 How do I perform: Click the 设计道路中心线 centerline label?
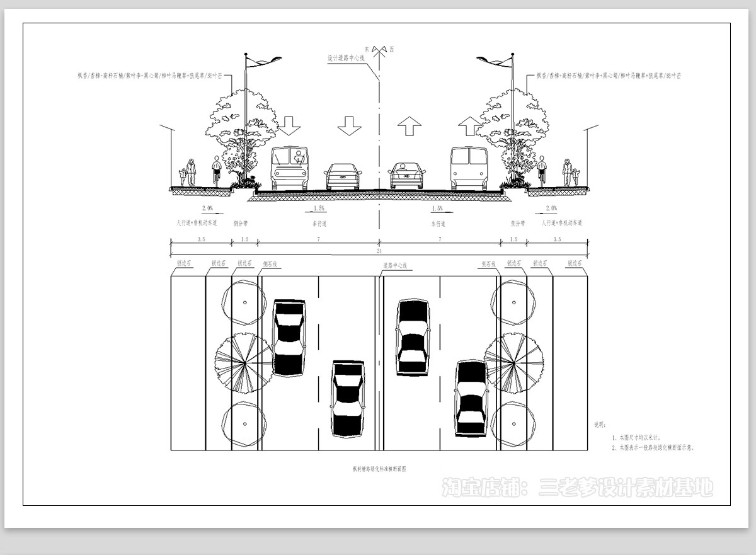point(345,57)
